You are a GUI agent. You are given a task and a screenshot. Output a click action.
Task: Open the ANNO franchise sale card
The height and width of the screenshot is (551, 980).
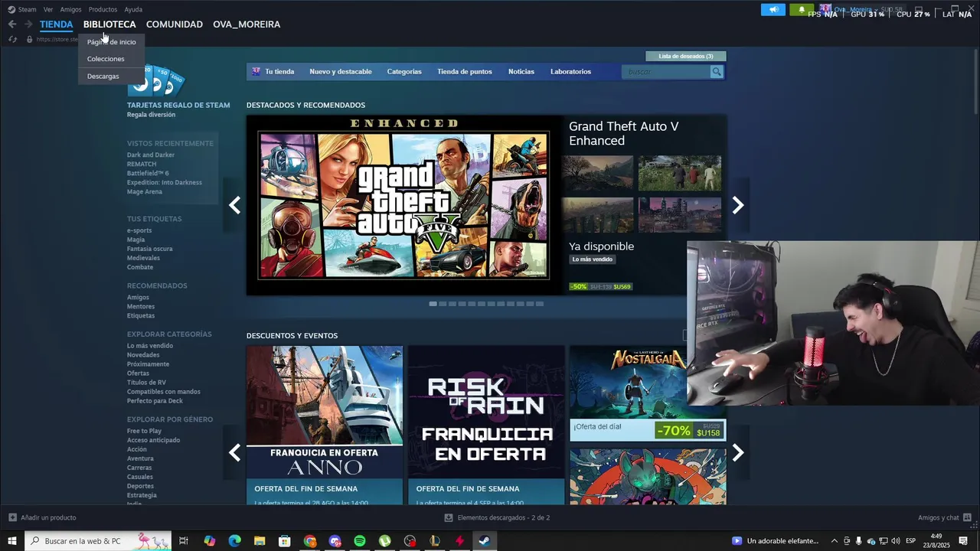coord(325,425)
